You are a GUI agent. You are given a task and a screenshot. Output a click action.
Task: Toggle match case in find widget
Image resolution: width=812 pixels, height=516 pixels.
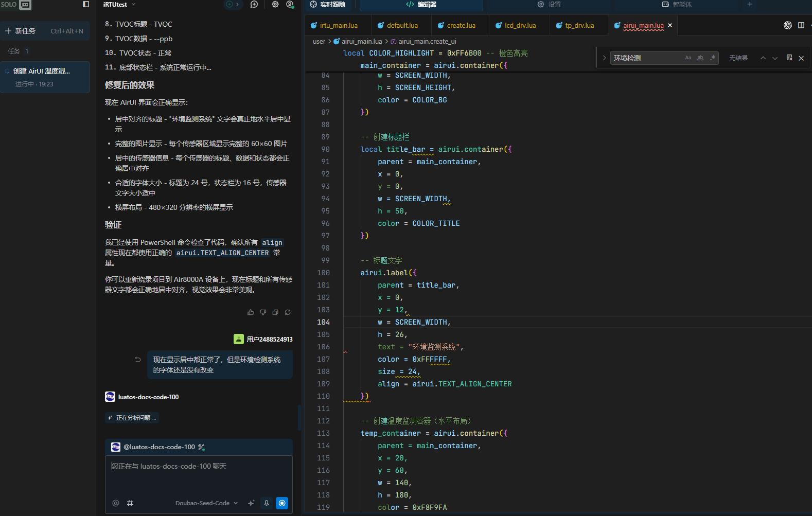[x=688, y=58]
